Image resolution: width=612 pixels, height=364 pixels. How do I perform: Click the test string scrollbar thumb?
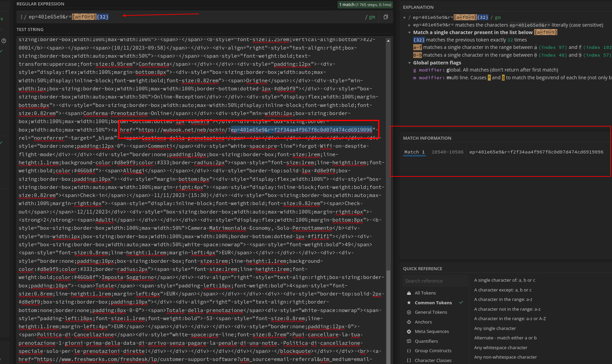pos(388,317)
